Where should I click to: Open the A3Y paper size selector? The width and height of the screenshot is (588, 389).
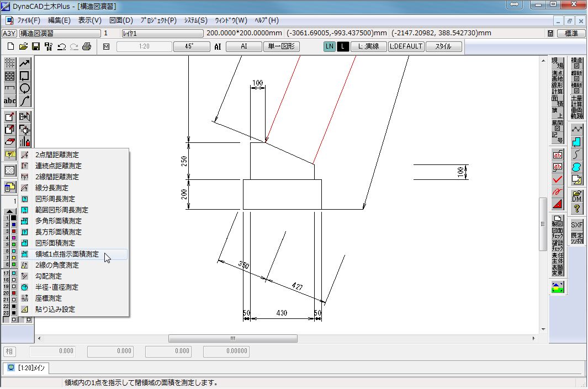(9, 33)
